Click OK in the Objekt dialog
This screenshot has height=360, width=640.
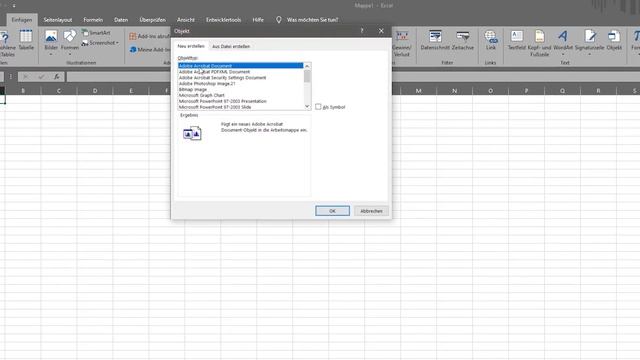pos(332,211)
